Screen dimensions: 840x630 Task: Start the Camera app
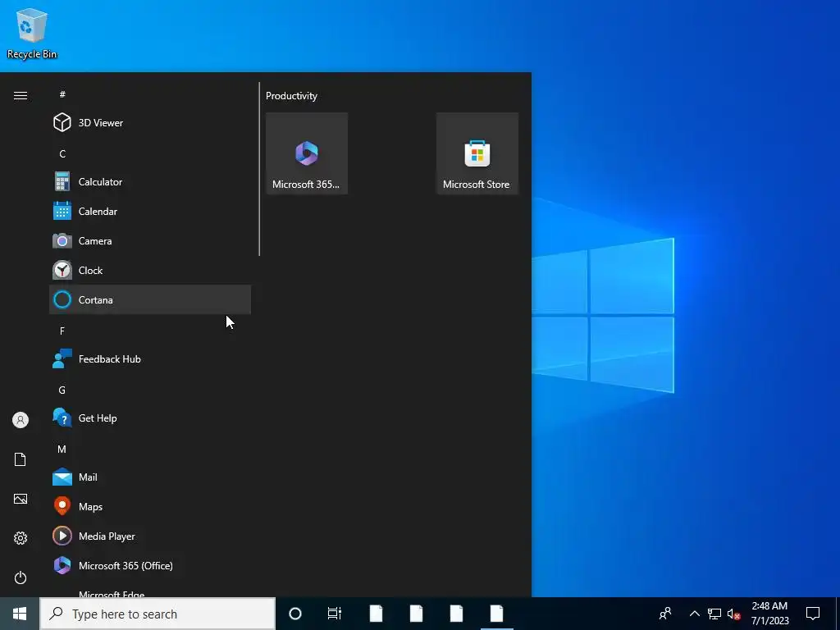150,240
